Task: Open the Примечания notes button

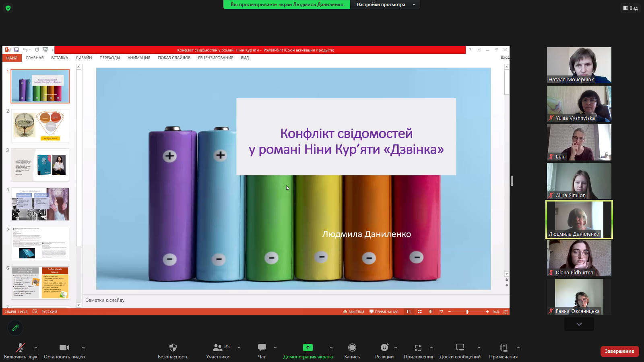Action: [x=503, y=348]
